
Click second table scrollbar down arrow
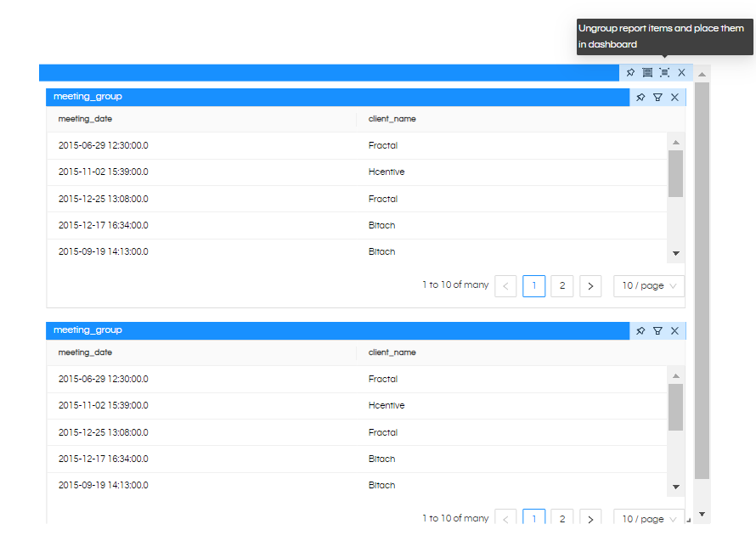(x=676, y=488)
